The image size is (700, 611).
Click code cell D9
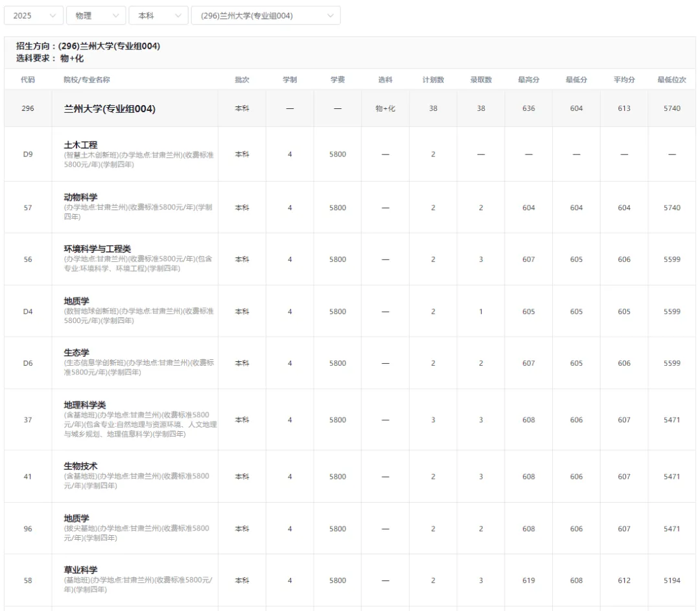[28, 154]
